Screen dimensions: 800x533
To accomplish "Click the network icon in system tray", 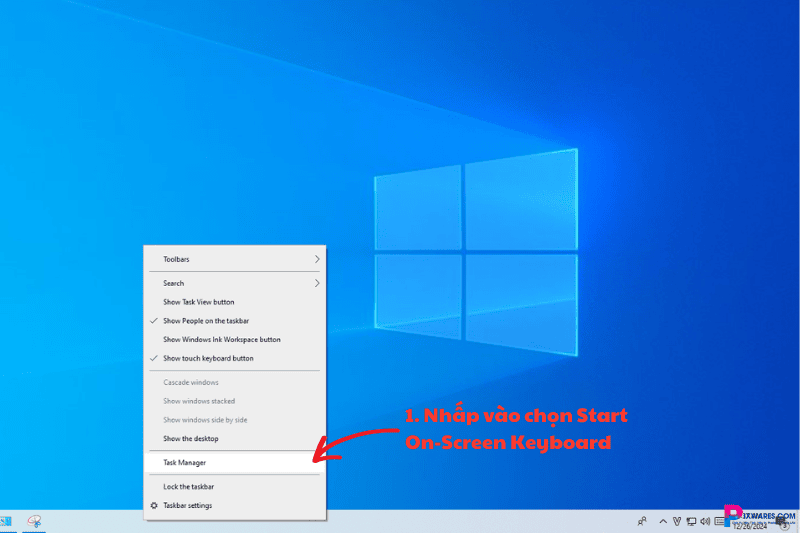I will (x=691, y=521).
